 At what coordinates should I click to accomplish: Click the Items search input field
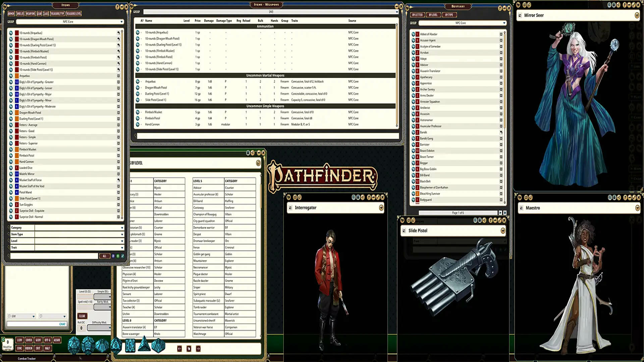[54, 256]
